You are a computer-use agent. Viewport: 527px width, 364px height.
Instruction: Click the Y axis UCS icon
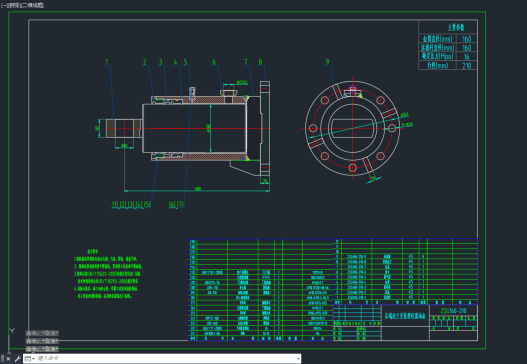(12, 331)
